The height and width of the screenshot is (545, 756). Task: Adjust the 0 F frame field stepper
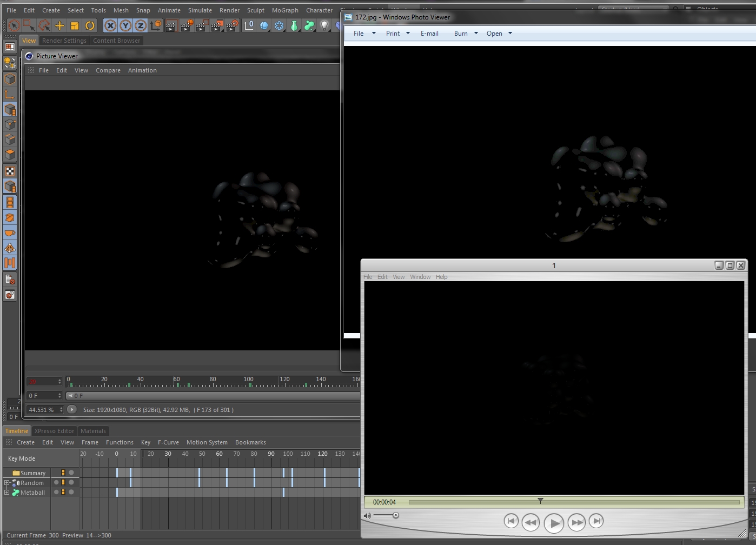[59, 396]
